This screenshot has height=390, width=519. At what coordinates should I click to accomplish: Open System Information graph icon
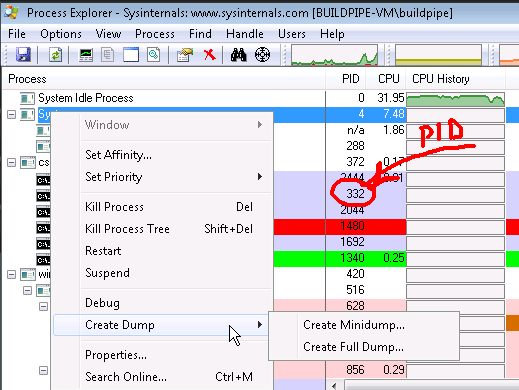point(86,55)
